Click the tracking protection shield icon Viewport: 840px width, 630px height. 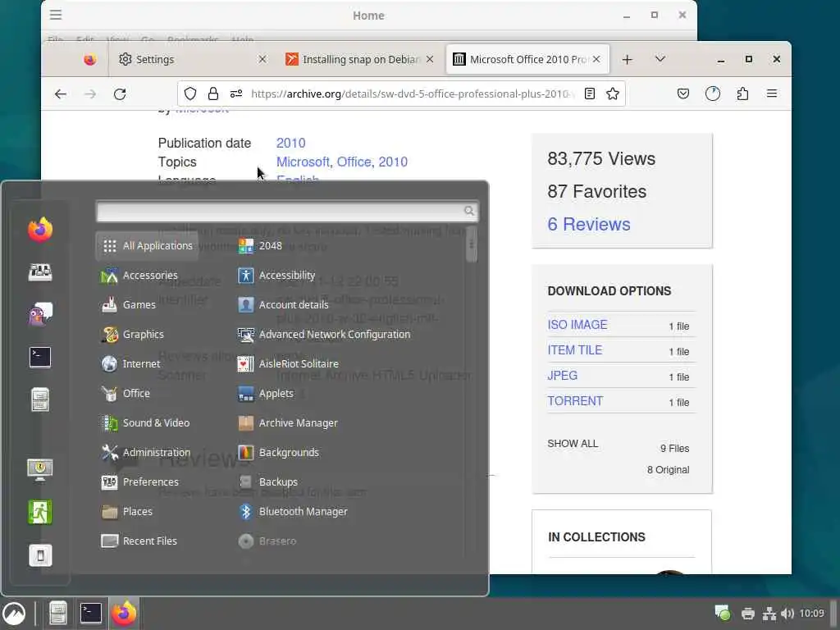coord(190,94)
